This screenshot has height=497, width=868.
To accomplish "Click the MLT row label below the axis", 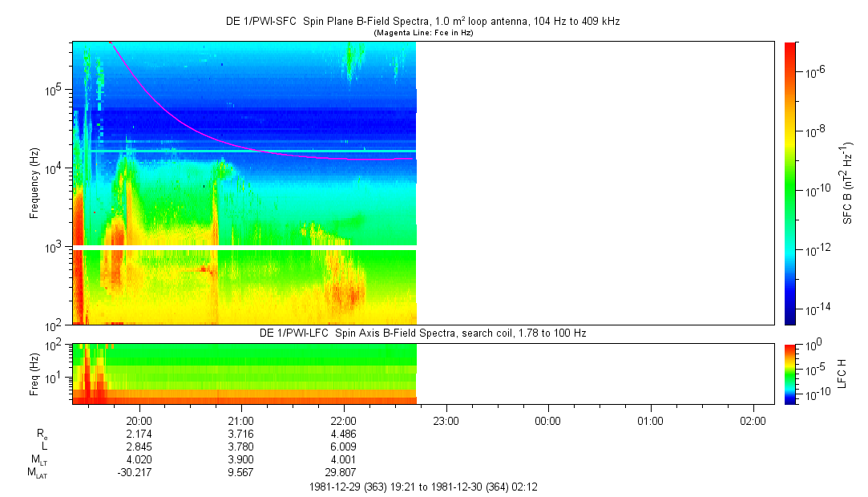I will pyautogui.click(x=38, y=460).
